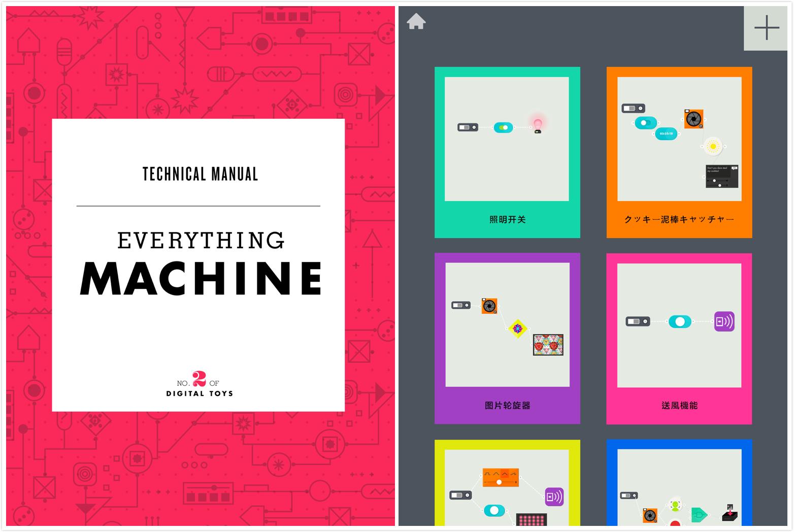Click the battery block in the blue card
Viewport: 794px width, 532px height.
pyautogui.click(x=628, y=495)
